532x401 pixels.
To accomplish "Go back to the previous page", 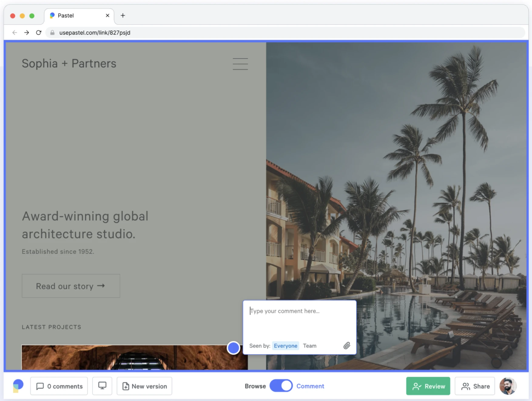I will (15, 32).
